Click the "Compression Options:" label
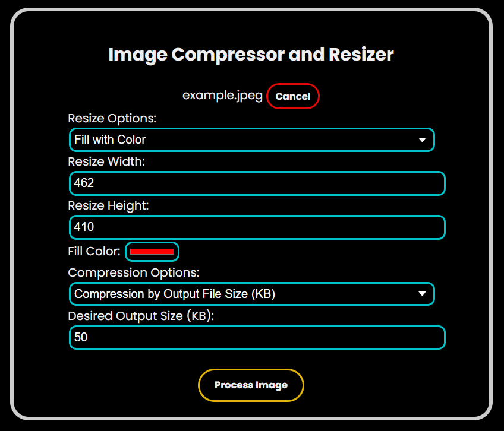Screen dimensions: 504x431 point(134,272)
